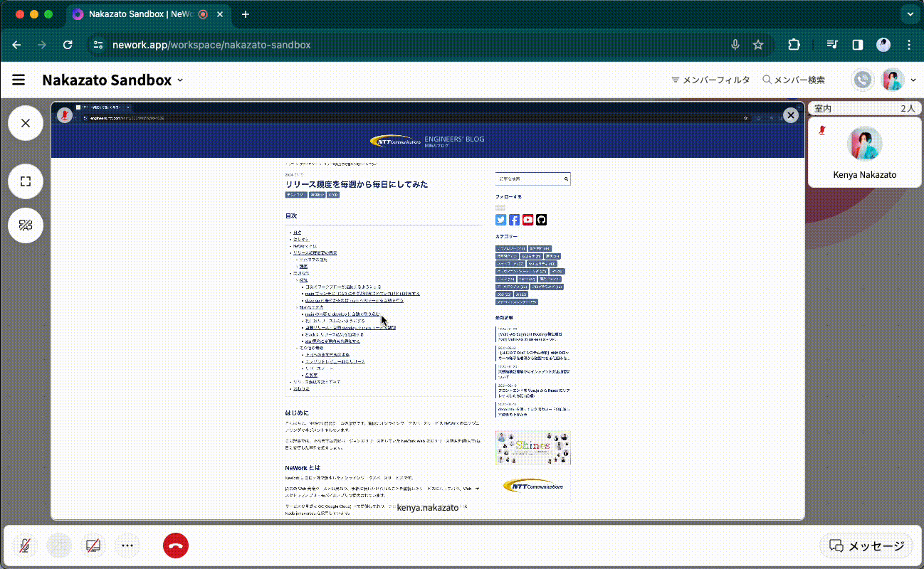
Task: Click the メンバー検索 search field
Action: 794,80
